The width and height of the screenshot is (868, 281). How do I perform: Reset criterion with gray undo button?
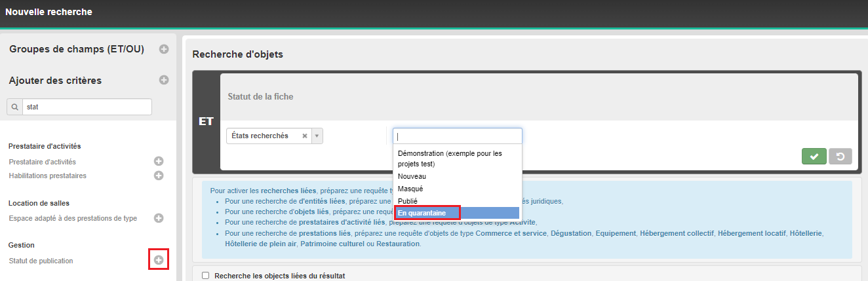pos(840,157)
